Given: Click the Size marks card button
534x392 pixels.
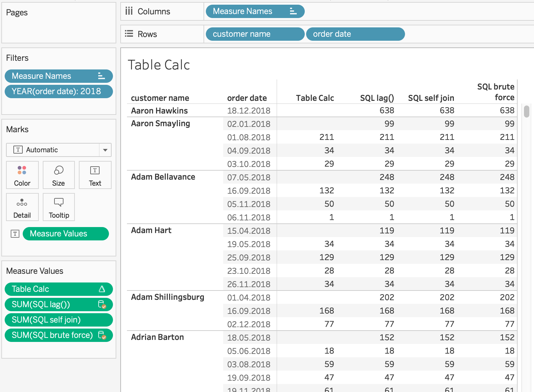Looking at the screenshot, I should pos(58,175).
